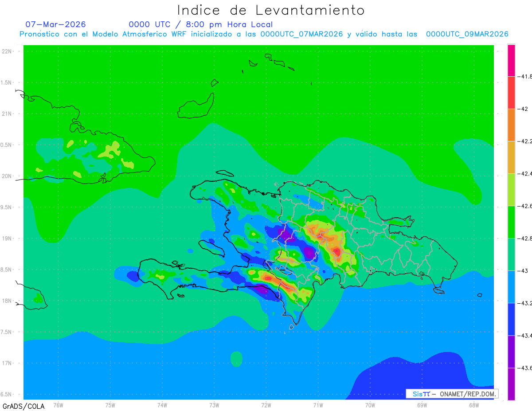
Task: Pick the bright green swatch between -42.6 and -42.8
Action: [511, 222]
